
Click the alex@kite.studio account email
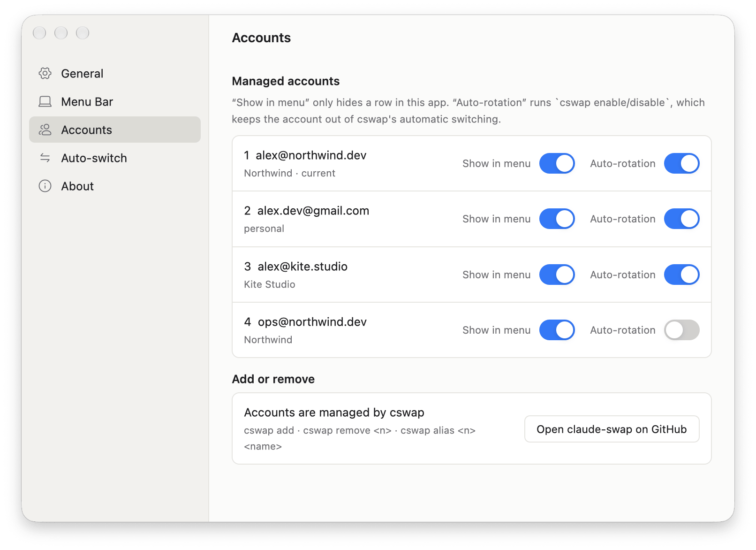click(302, 267)
